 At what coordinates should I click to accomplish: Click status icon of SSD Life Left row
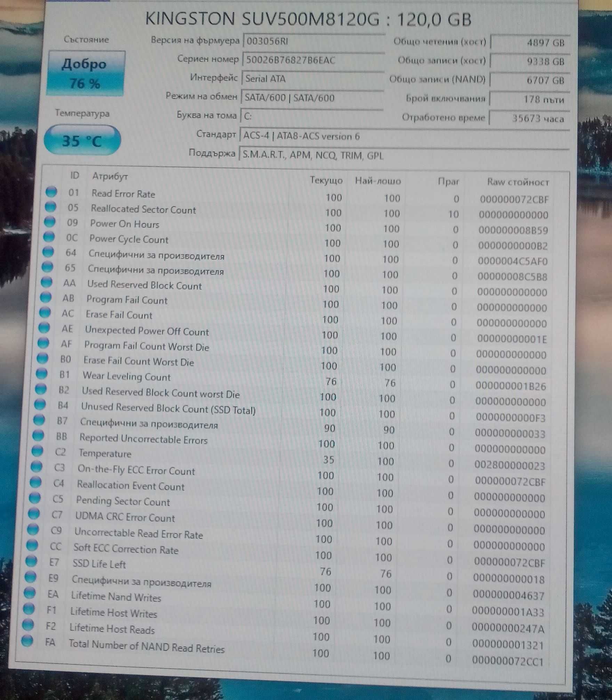(x=31, y=560)
